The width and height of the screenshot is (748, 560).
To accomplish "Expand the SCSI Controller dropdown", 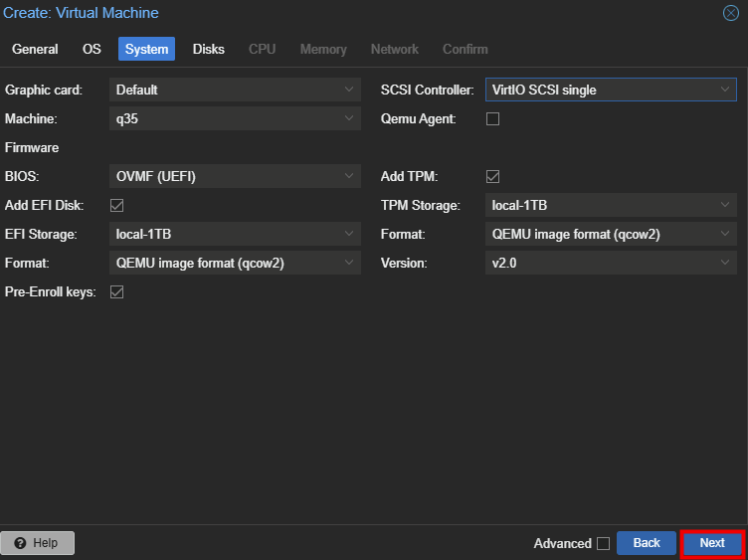I will (x=611, y=90).
